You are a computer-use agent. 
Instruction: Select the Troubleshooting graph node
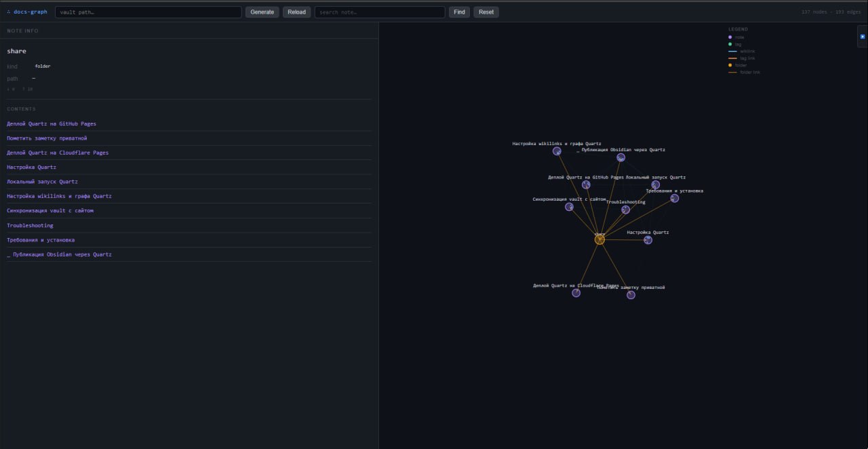pyautogui.click(x=625, y=210)
